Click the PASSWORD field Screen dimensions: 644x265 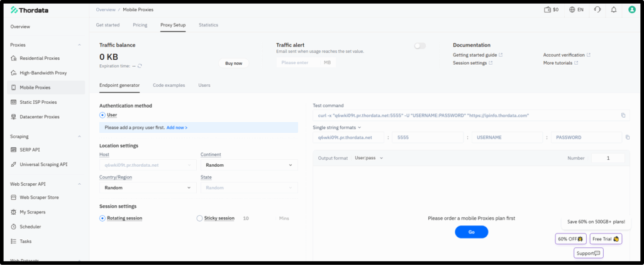tap(586, 137)
